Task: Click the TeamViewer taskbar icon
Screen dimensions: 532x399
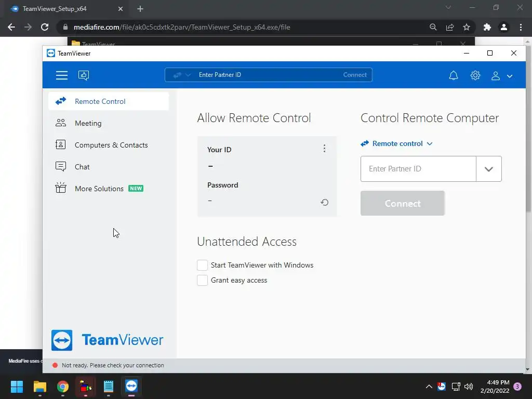Action: pos(131,387)
